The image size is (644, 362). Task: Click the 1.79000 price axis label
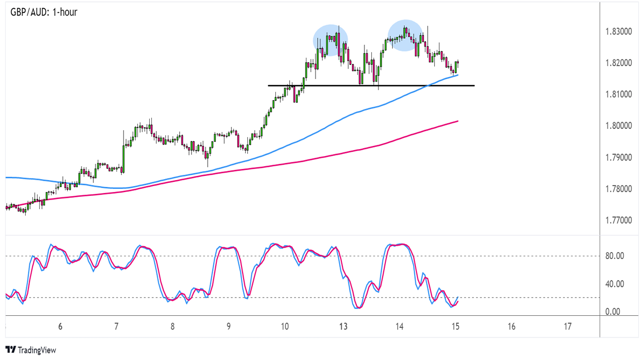[620, 158]
